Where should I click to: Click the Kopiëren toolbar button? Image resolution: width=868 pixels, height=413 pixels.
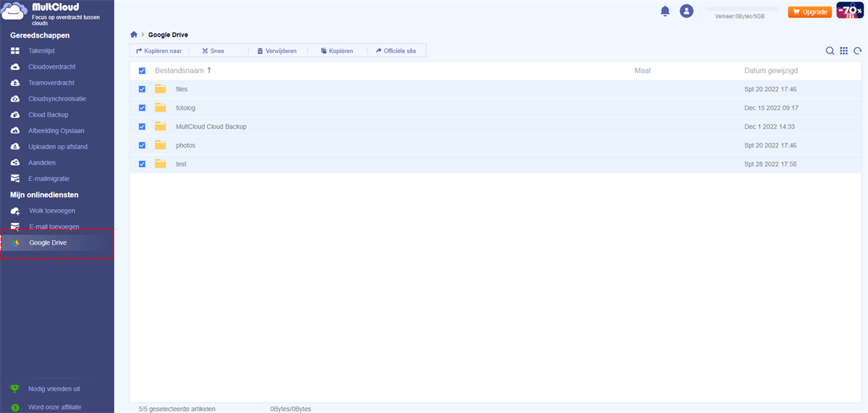click(x=337, y=51)
